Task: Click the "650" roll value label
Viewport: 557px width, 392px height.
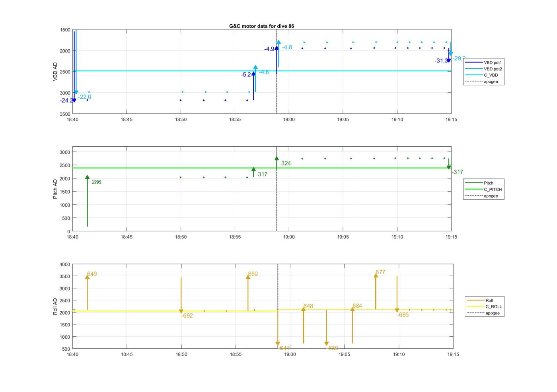Action: [x=333, y=348]
